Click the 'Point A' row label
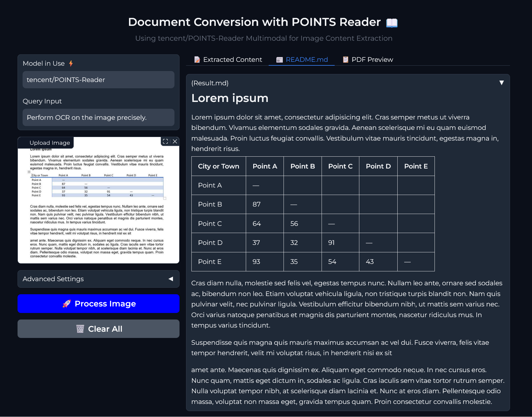Screen dimensions: 532x417 pos(219,185)
